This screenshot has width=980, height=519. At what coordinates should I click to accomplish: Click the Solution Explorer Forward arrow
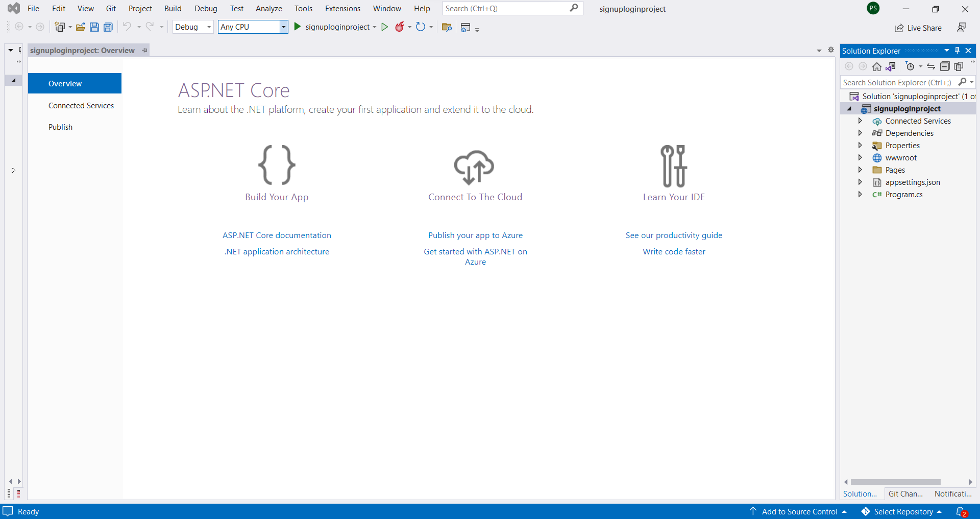pyautogui.click(x=863, y=66)
